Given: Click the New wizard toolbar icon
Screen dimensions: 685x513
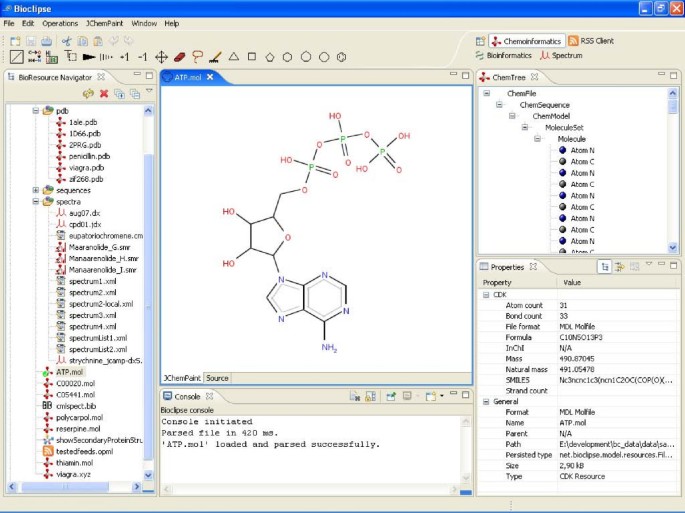Looking at the screenshot, I should pos(15,41).
